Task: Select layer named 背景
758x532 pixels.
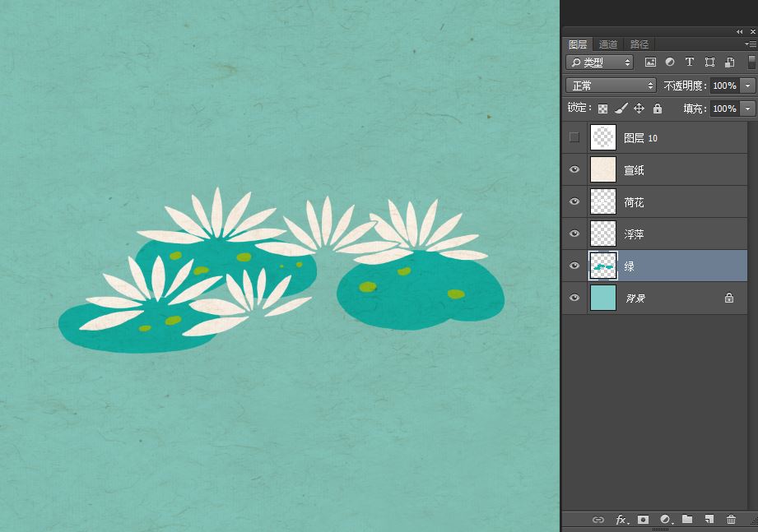Action: point(635,298)
